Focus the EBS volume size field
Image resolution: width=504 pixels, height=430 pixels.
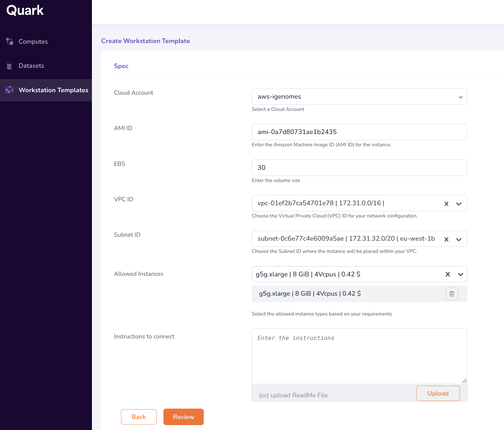tap(359, 168)
